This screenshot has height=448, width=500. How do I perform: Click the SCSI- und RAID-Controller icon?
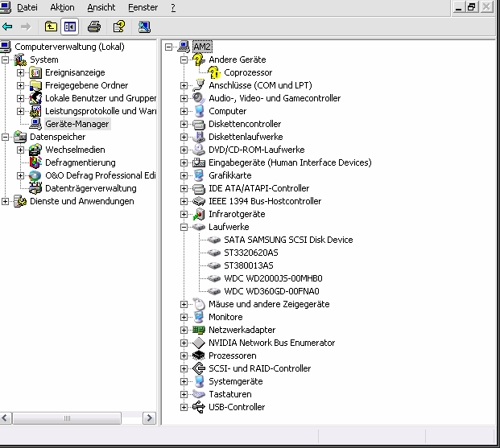click(199, 368)
